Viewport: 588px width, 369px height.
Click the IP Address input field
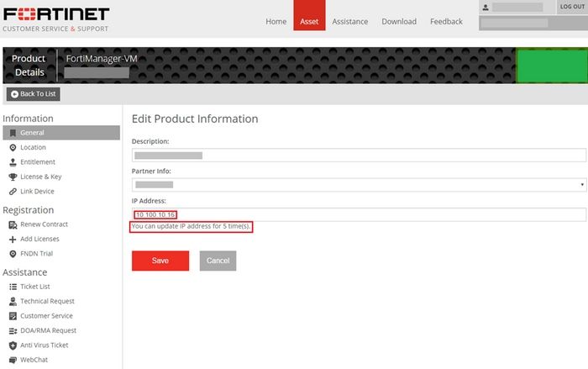pos(359,214)
